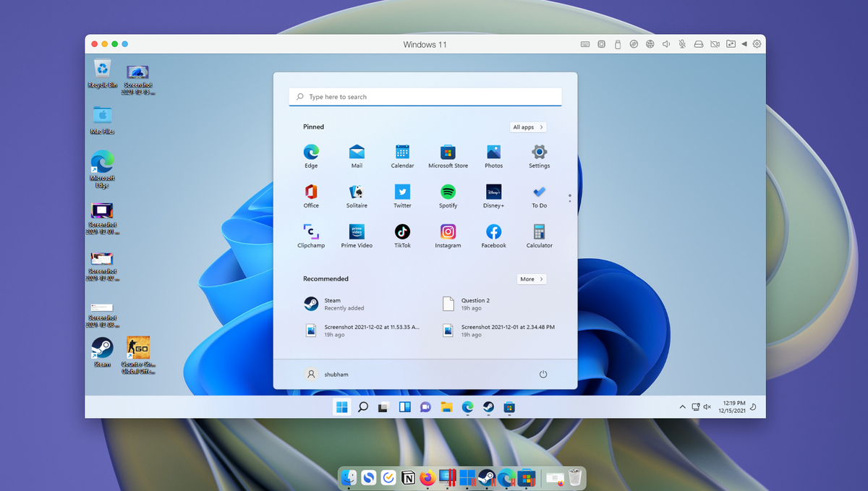
Task: Open Calculator from pinned apps
Action: pyautogui.click(x=539, y=231)
